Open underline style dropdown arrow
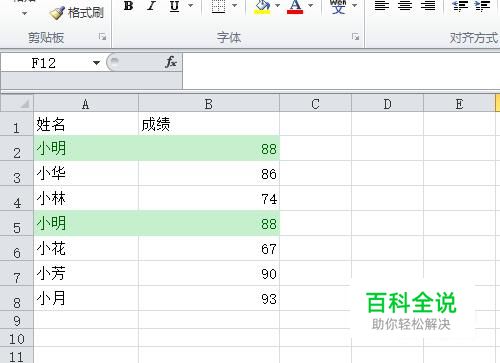This screenshot has height=363, width=500. coord(190,6)
